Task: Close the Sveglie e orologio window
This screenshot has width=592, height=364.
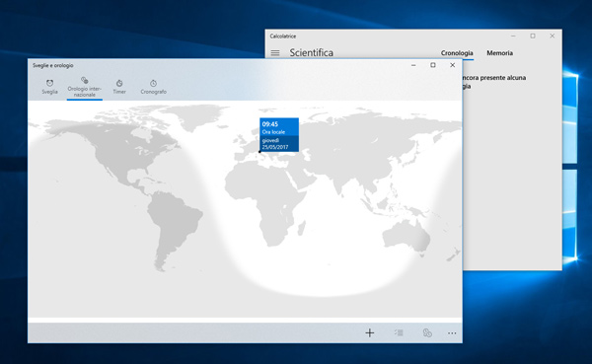Action: (x=452, y=65)
